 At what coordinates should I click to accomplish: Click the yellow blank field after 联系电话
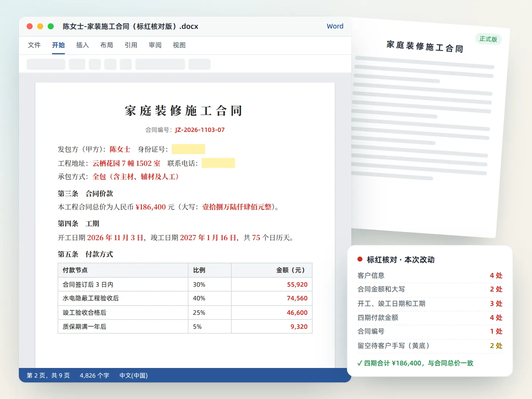click(218, 163)
